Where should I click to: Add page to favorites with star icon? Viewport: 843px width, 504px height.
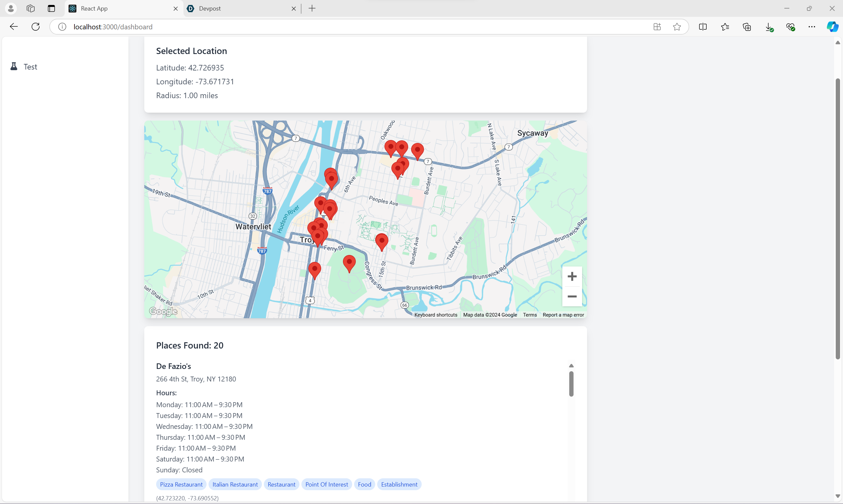pyautogui.click(x=677, y=27)
